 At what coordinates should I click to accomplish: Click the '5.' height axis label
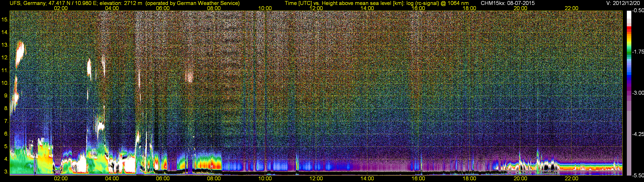coord(6,146)
